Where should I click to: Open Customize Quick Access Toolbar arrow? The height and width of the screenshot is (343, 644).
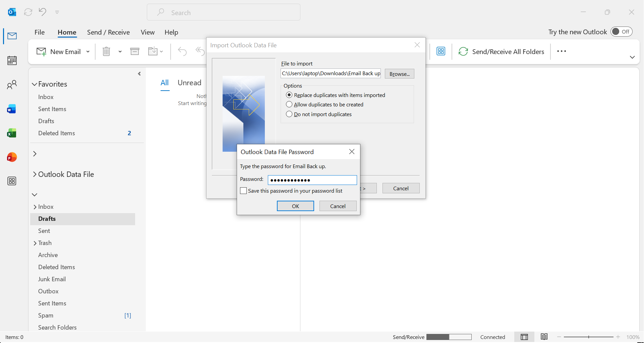click(57, 12)
